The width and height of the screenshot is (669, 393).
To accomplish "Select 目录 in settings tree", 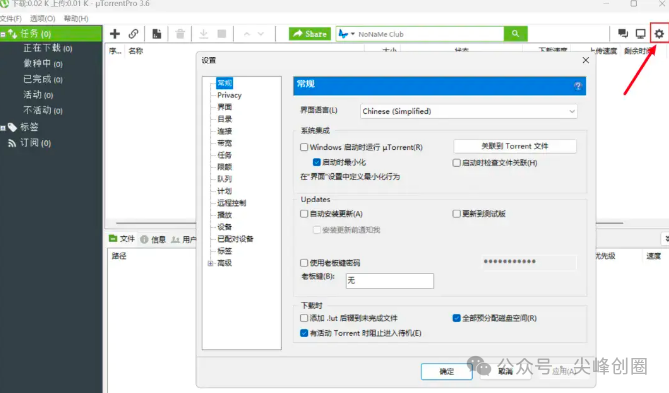I will (225, 119).
